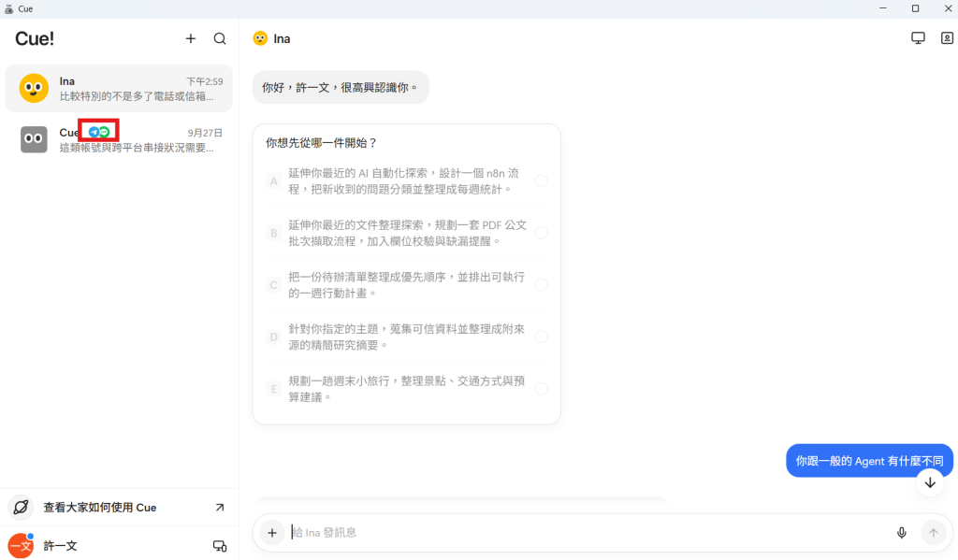Click the planet icon beside 查看大家如何使用 Cue
Viewport: 958px width, 560px height.
21,507
